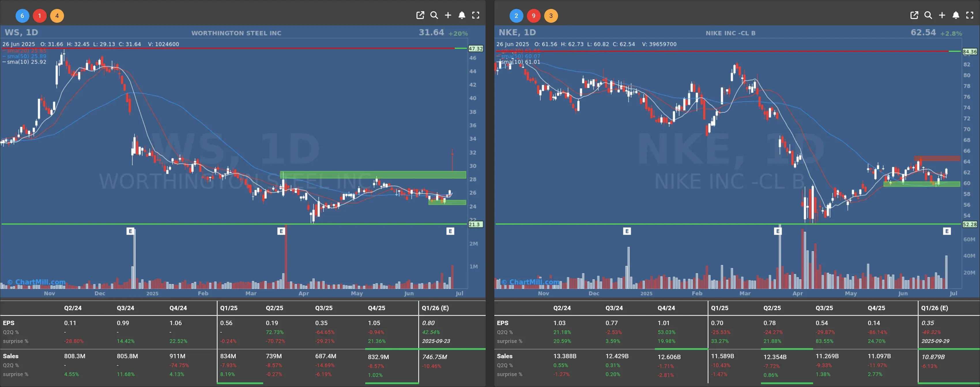
Task: Click NKE EPS Q2Q value -86.14%
Action: point(877,332)
